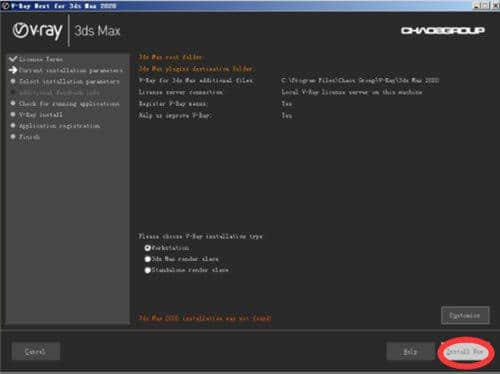
Task: Click the Chaos Group logo
Action: point(443,31)
